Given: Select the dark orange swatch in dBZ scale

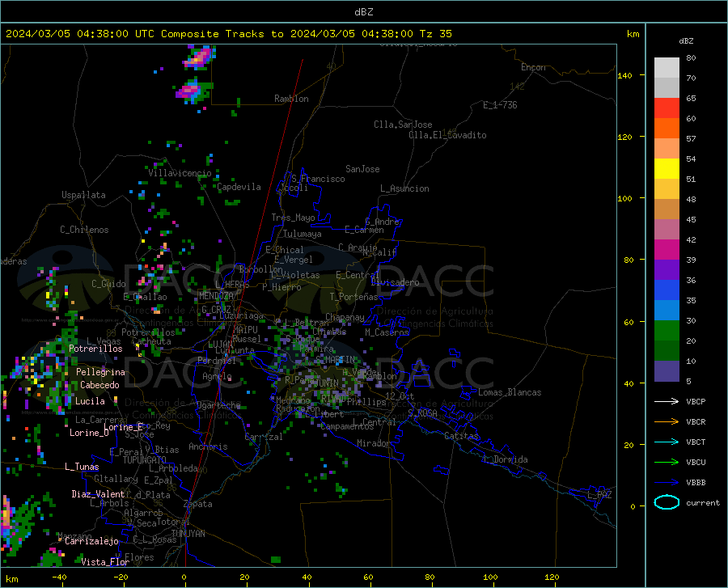Looking at the screenshot, I should click(x=667, y=129).
